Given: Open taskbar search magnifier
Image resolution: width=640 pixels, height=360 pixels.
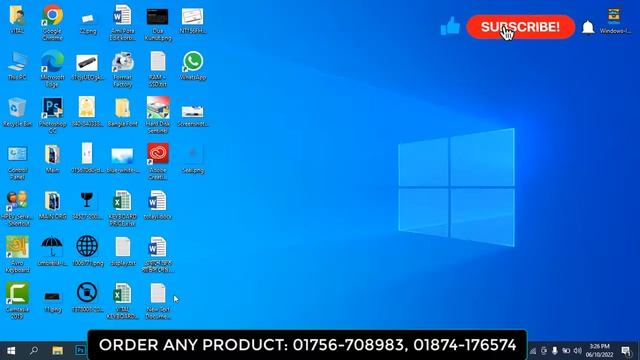Looking at the screenshot, I should 34,350.
